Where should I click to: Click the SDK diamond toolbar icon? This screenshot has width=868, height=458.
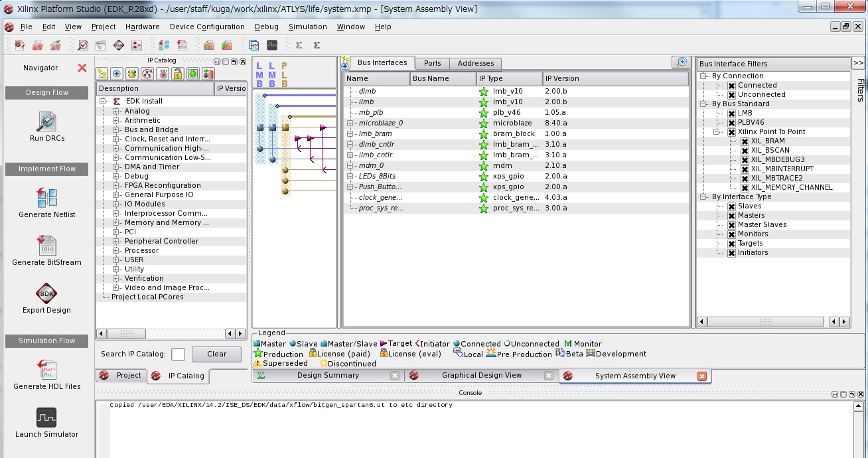(x=119, y=45)
